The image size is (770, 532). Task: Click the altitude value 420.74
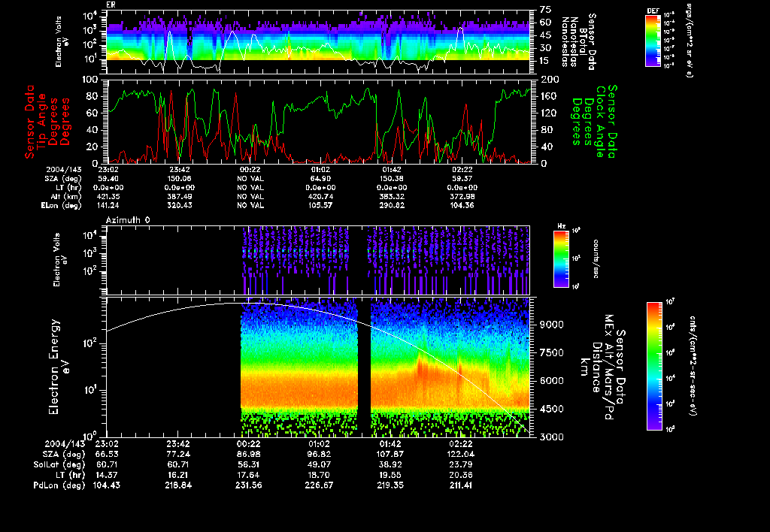point(320,196)
